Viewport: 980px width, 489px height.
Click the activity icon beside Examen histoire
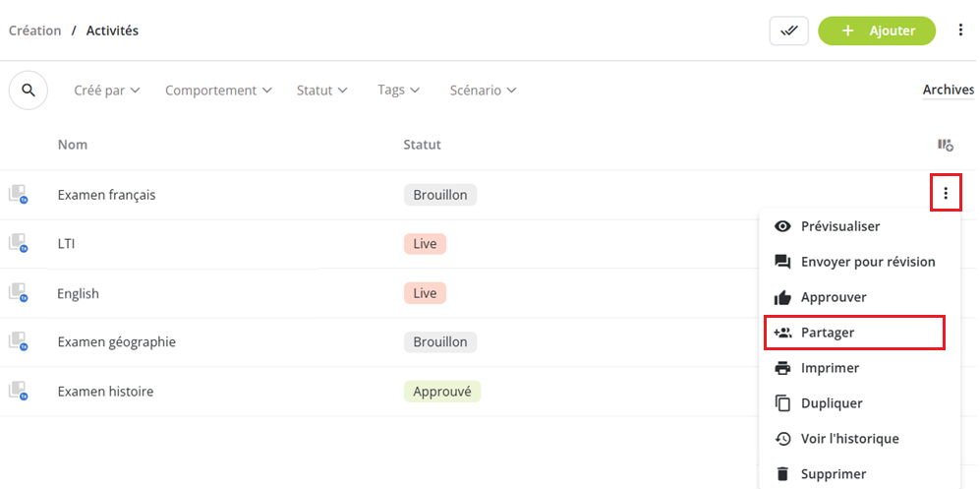click(18, 391)
